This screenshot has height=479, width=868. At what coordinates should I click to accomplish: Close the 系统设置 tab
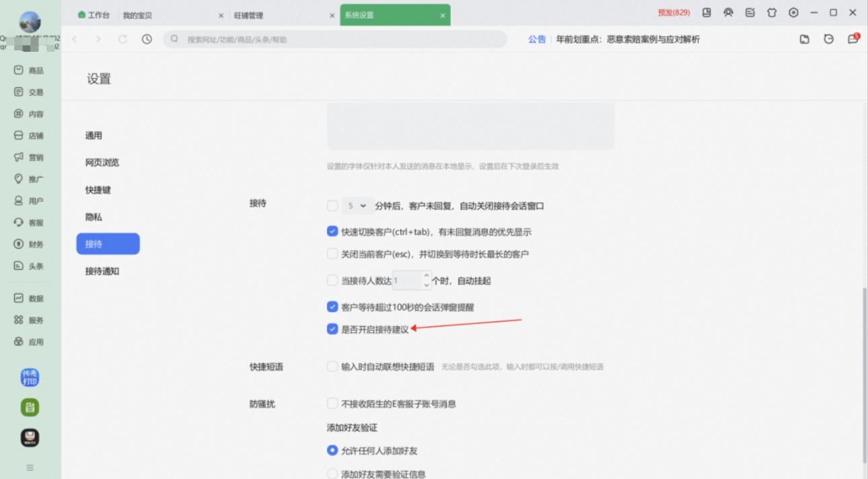pyautogui.click(x=442, y=15)
